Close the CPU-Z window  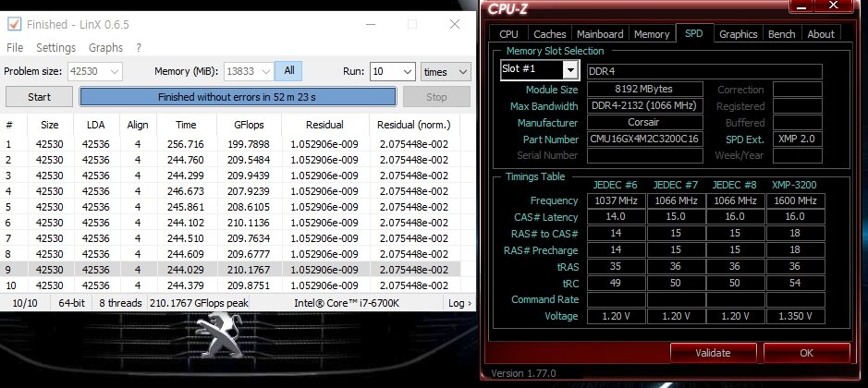[x=833, y=6]
